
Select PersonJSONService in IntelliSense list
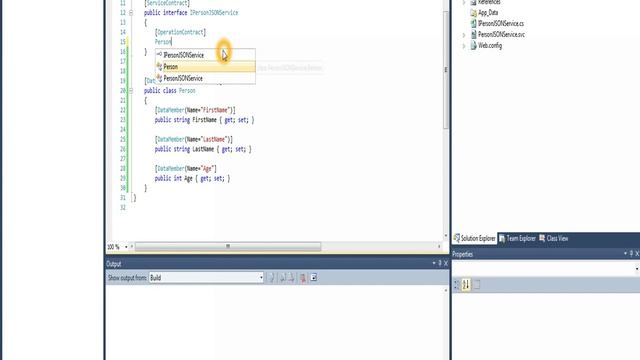click(205, 78)
